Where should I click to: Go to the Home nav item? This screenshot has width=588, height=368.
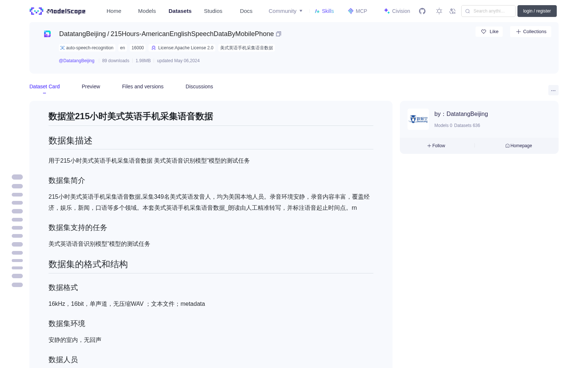pyautogui.click(x=114, y=11)
